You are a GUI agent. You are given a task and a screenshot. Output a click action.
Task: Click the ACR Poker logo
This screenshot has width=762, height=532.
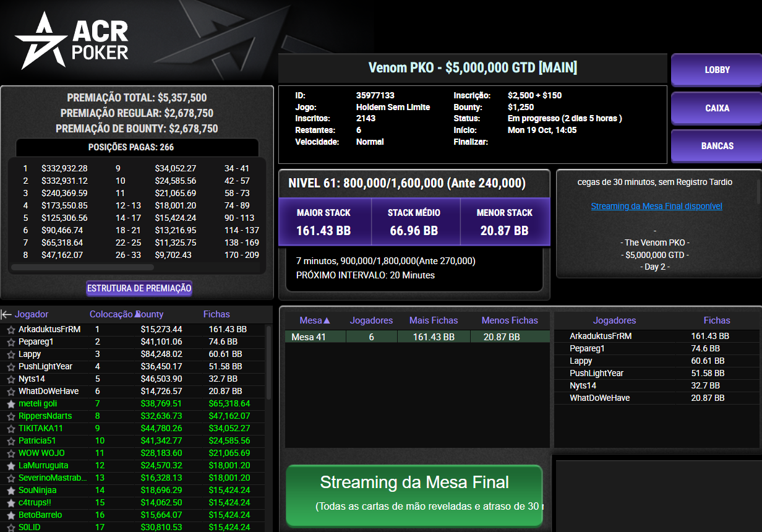72,41
